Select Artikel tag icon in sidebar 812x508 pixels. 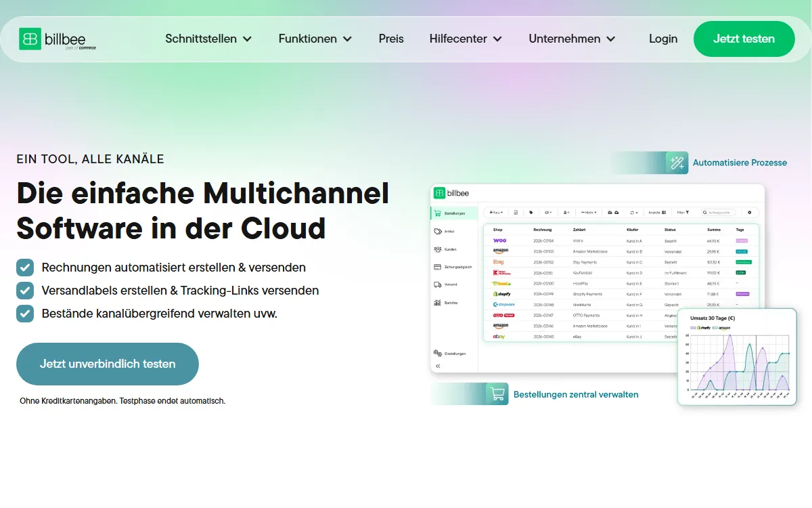pos(438,231)
